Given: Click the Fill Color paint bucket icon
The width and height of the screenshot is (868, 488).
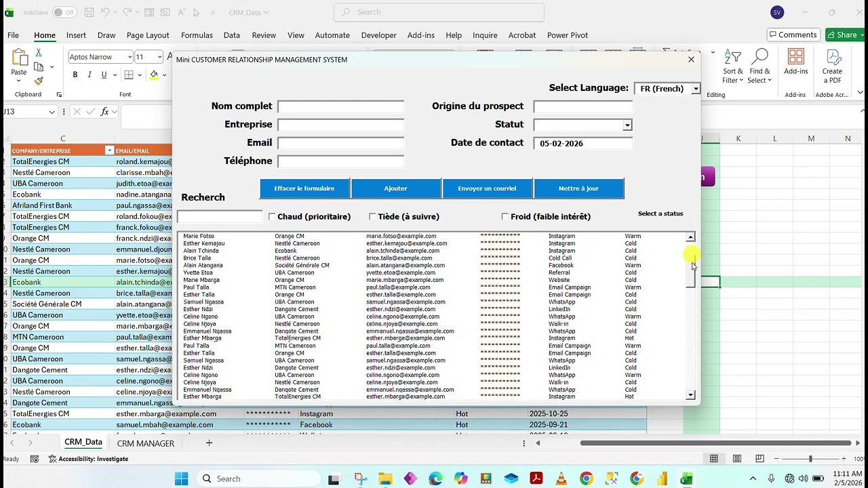Looking at the screenshot, I should (154, 75).
